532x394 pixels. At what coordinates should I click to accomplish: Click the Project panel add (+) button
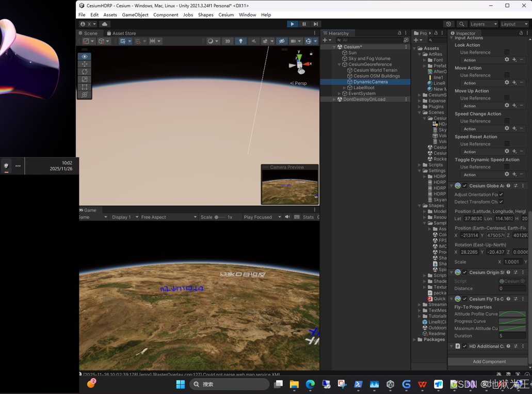tap(416, 40)
